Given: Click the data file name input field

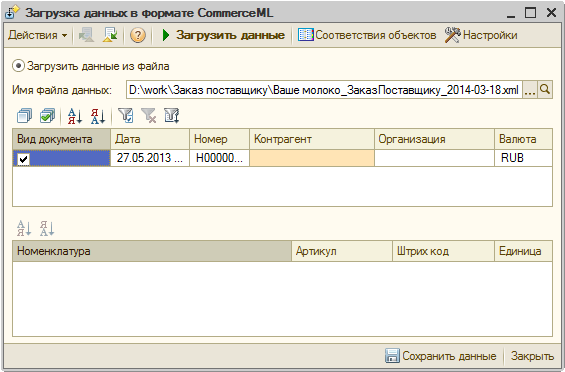Looking at the screenshot, I should [324, 89].
